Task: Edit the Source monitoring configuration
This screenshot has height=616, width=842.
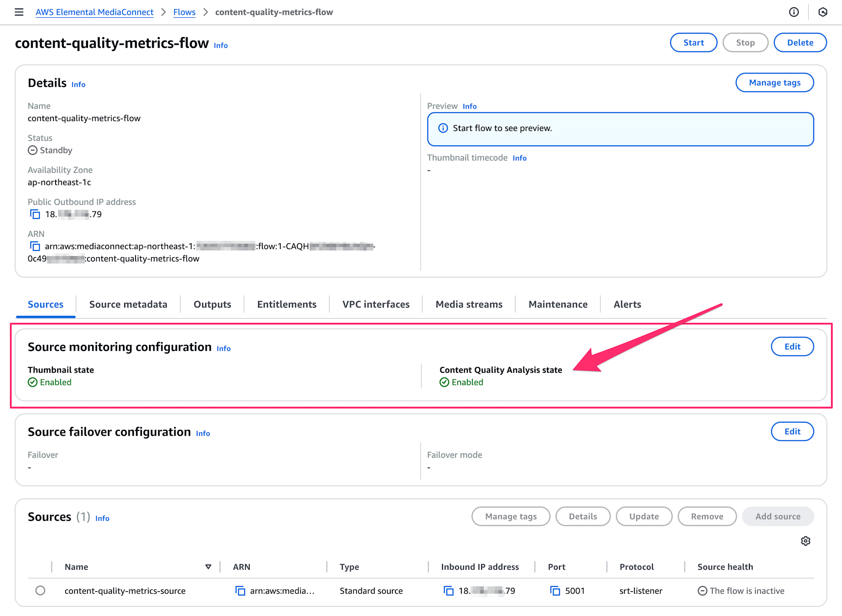Action: (x=792, y=347)
